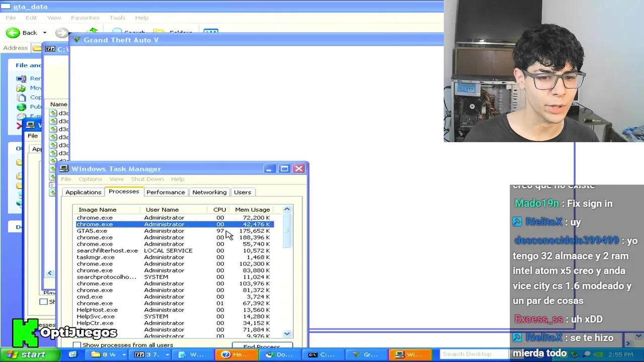Click the Task Manager title bar icon
The image size is (644, 362).
(64, 169)
